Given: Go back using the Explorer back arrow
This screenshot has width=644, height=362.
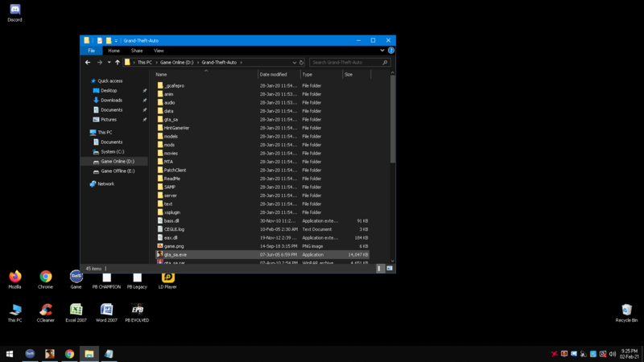Looking at the screenshot, I should (88, 63).
